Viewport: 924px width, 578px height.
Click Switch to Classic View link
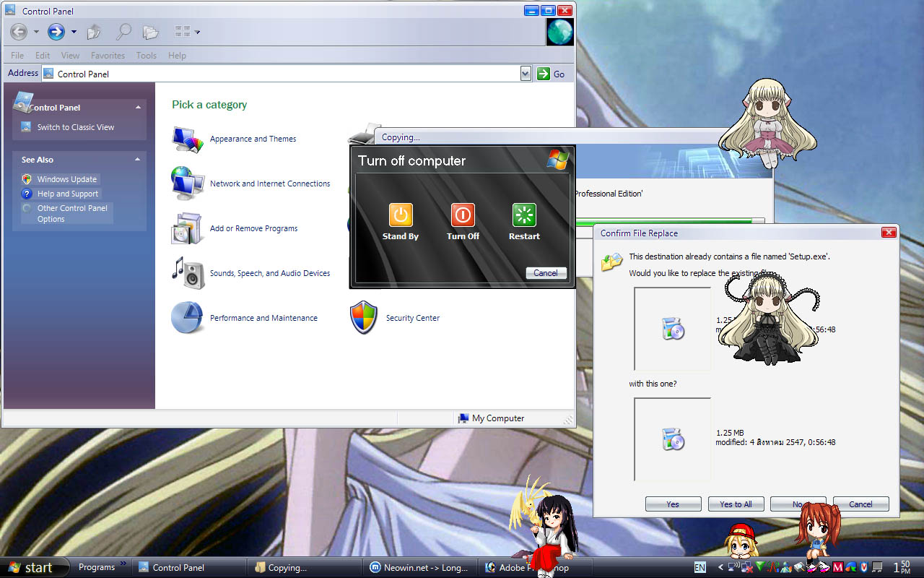pyautogui.click(x=76, y=127)
